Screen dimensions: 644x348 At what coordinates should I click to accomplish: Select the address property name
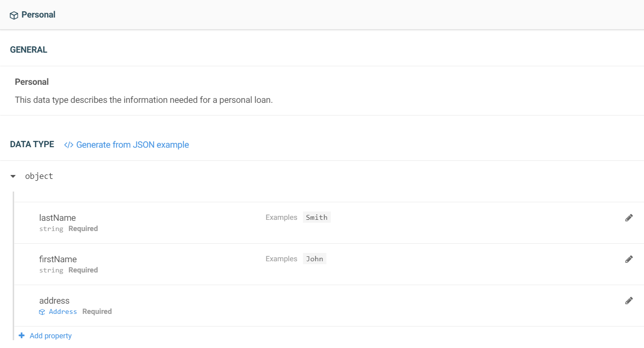pyautogui.click(x=54, y=301)
